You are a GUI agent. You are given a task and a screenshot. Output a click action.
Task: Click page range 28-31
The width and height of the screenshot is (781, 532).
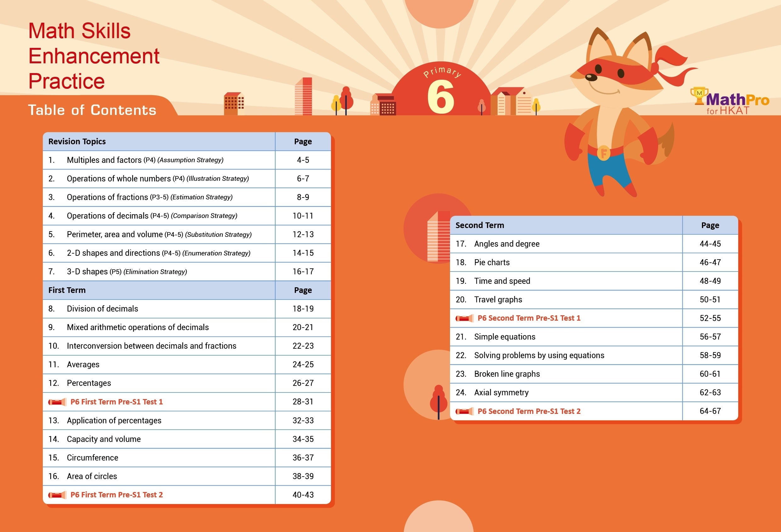303,402
